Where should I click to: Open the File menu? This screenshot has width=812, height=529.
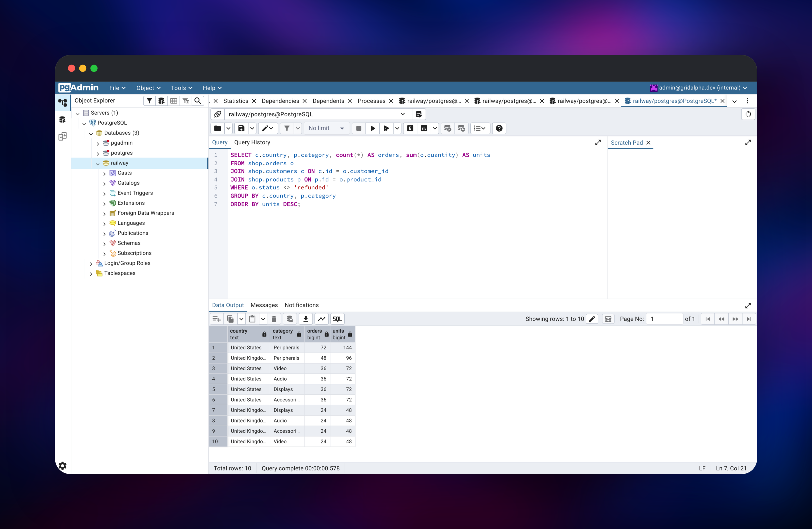pyautogui.click(x=117, y=88)
